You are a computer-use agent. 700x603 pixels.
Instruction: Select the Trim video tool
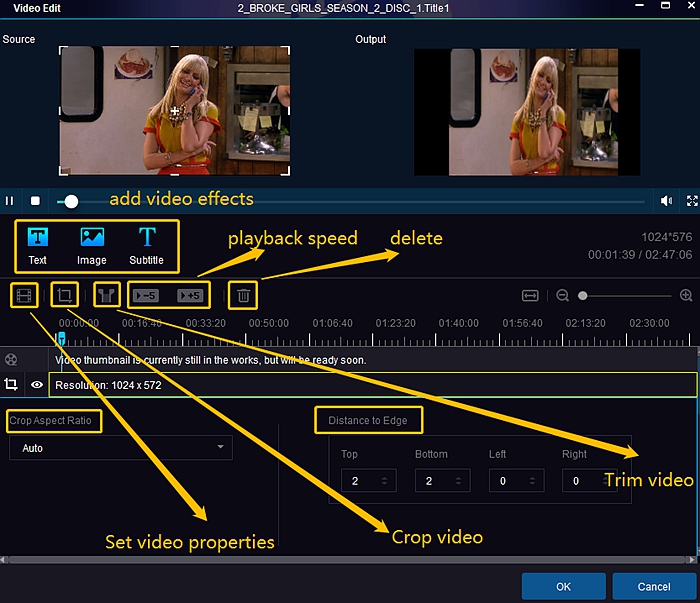point(106,295)
